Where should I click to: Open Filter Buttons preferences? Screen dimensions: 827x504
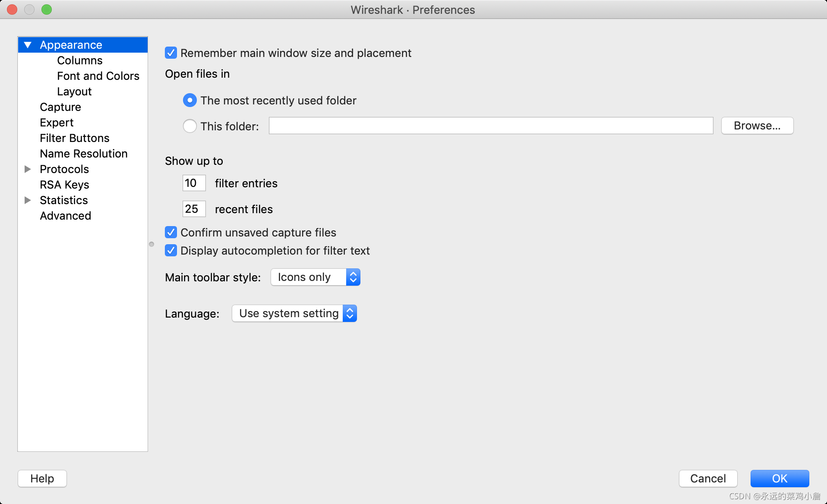(75, 138)
